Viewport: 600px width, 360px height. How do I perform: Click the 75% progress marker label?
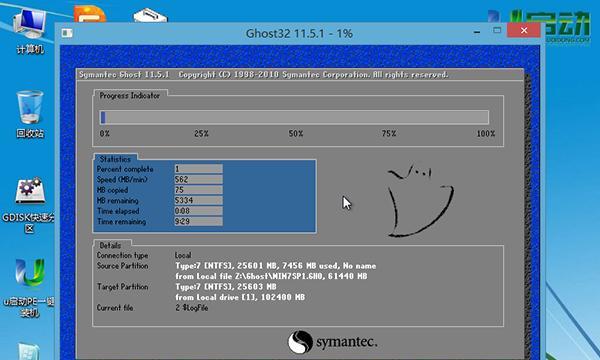pos(389,134)
